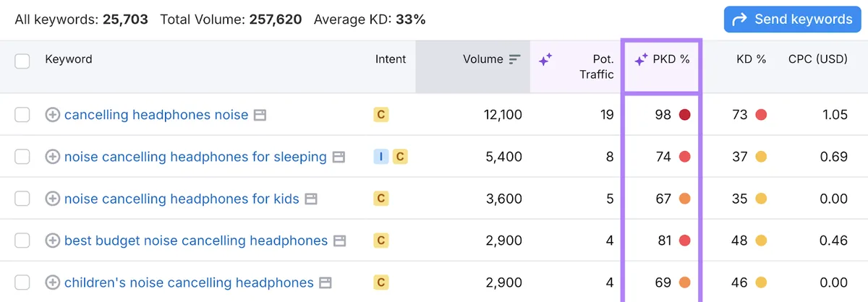Open SERP icon for cancelling headphones noise
868x302 pixels.
pyautogui.click(x=260, y=115)
